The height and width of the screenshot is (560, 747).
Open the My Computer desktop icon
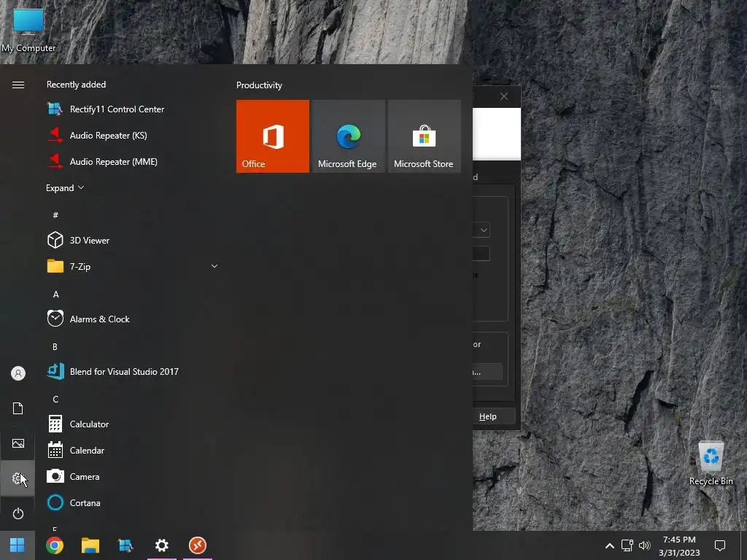(x=28, y=30)
